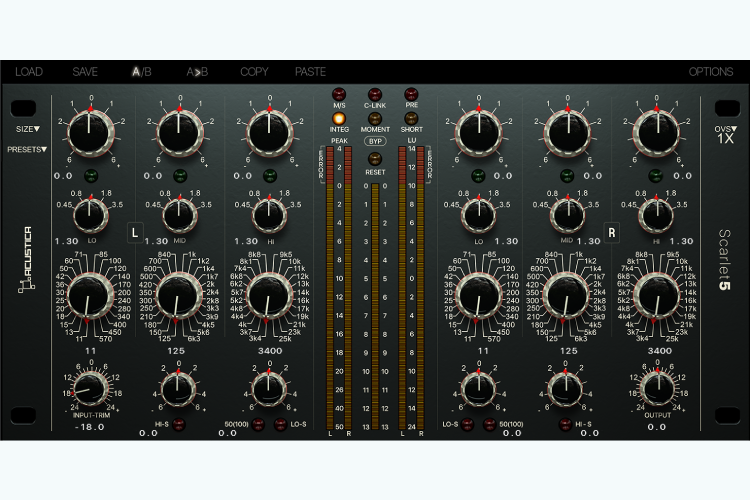Toggle the A/B comparison
This screenshot has width=750, height=500.
click(x=142, y=72)
